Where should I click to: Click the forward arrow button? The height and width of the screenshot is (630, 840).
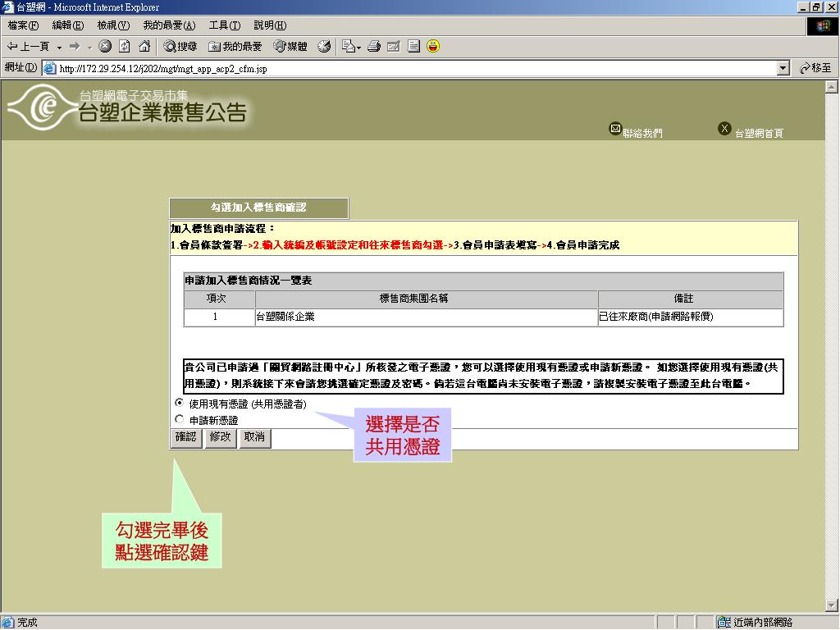coord(75,47)
